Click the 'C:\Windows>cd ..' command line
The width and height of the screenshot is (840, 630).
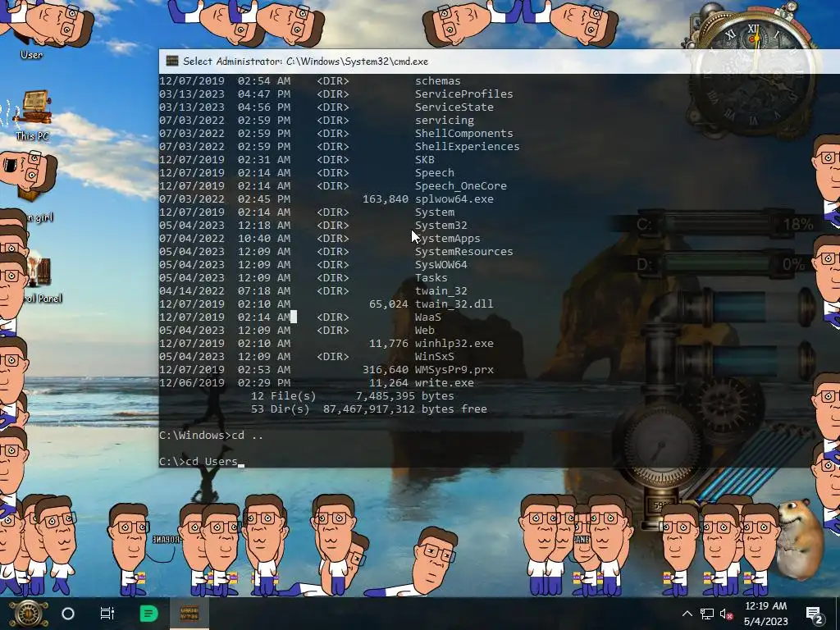[211, 435]
